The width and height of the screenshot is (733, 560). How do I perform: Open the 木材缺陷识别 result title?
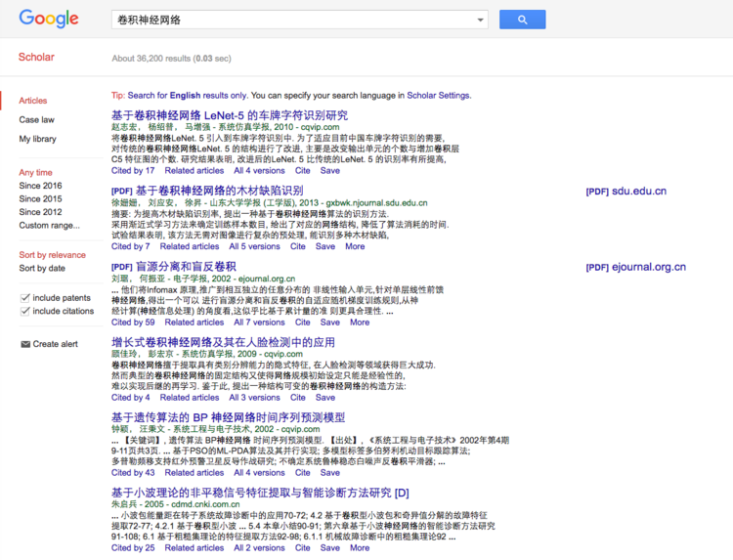coord(219,191)
